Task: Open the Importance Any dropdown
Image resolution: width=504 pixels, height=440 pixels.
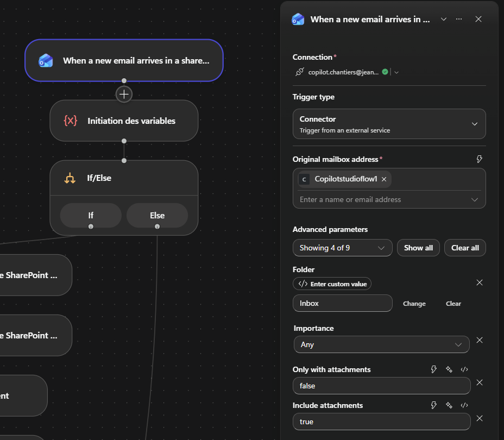Action: 382,344
